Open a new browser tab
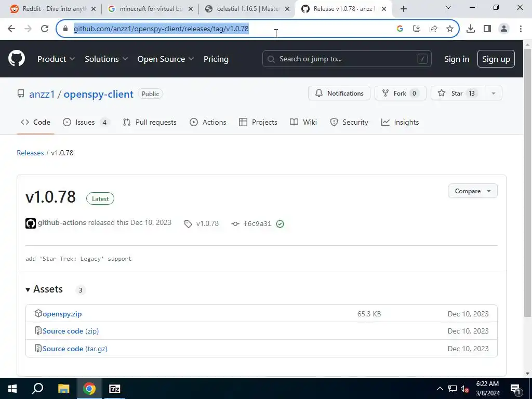 click(x=403, y=9)
